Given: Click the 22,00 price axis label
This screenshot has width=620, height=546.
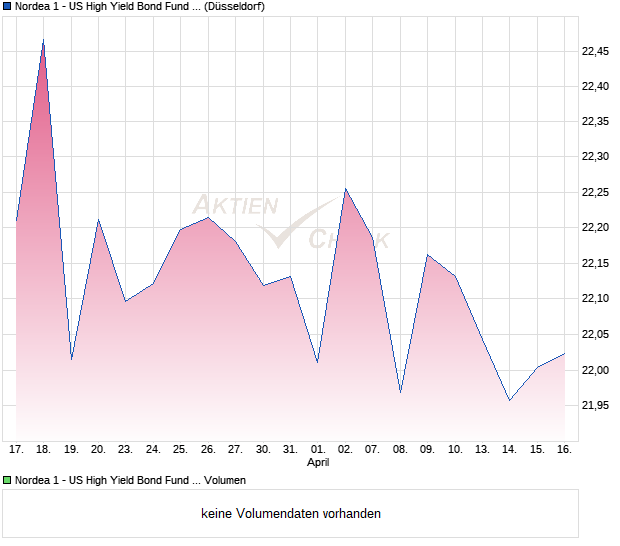Looking at the screenshot, I should tap(595, 370).
